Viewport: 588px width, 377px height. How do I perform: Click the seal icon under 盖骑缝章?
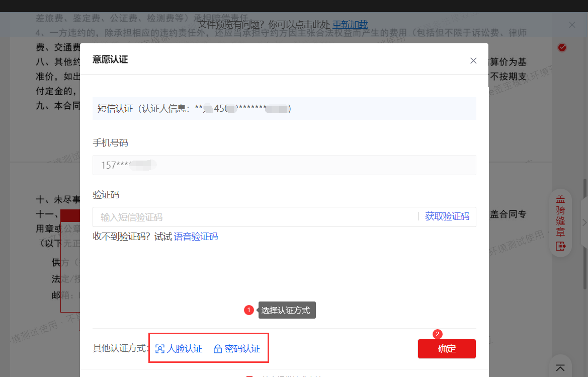(x=560, y=246)
